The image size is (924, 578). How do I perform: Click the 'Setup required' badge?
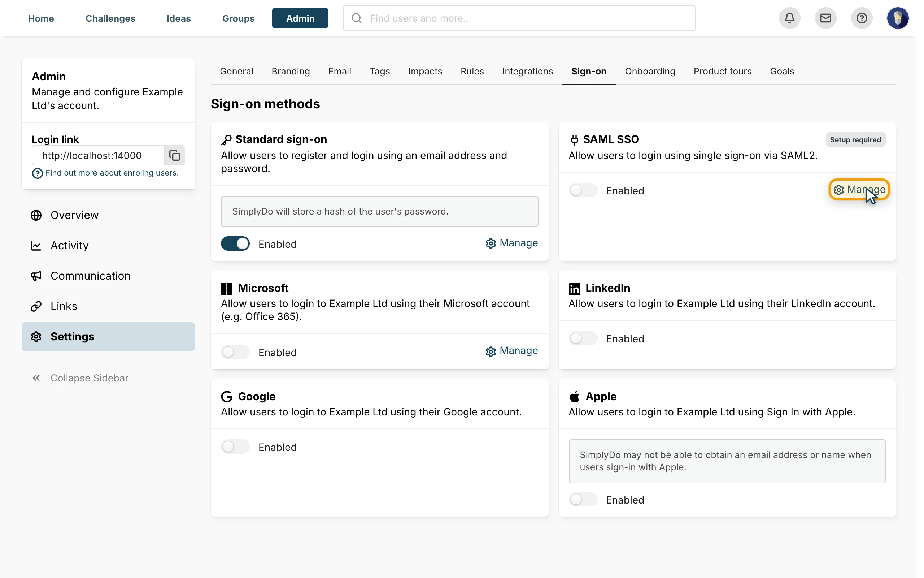click(855, 139)
